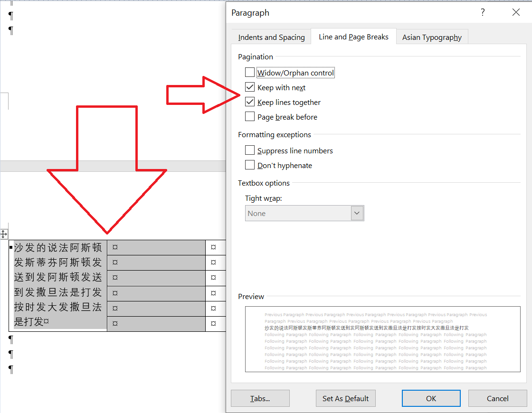Click the Help question mark icon
The width and height of the screenshot is (532, 413).
click(x=483, y=13)
